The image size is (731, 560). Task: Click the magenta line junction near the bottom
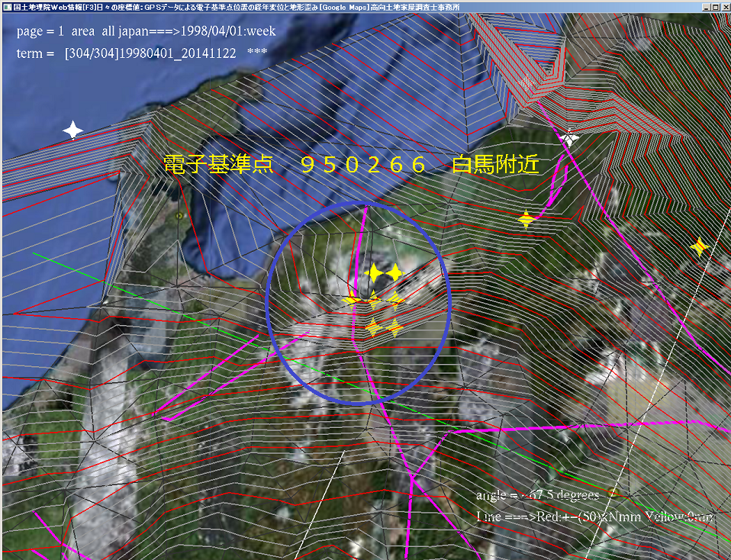point(412,476)
